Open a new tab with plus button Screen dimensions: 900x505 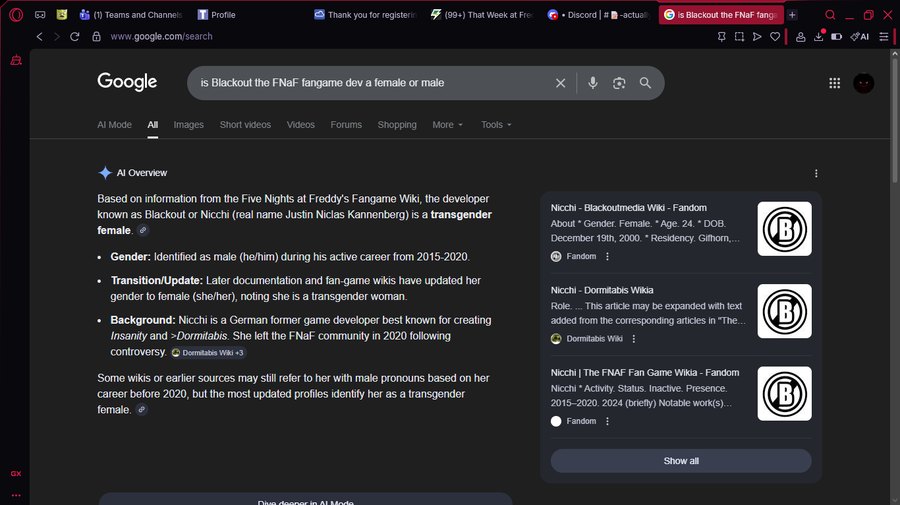(x=792, y=15)
